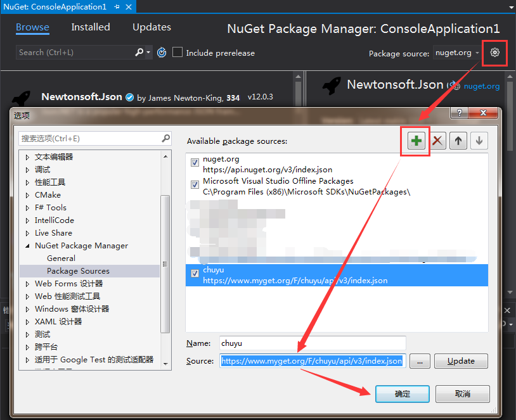Select 跨平台 tree item
The image size is (516, 420).
point(46,347)
